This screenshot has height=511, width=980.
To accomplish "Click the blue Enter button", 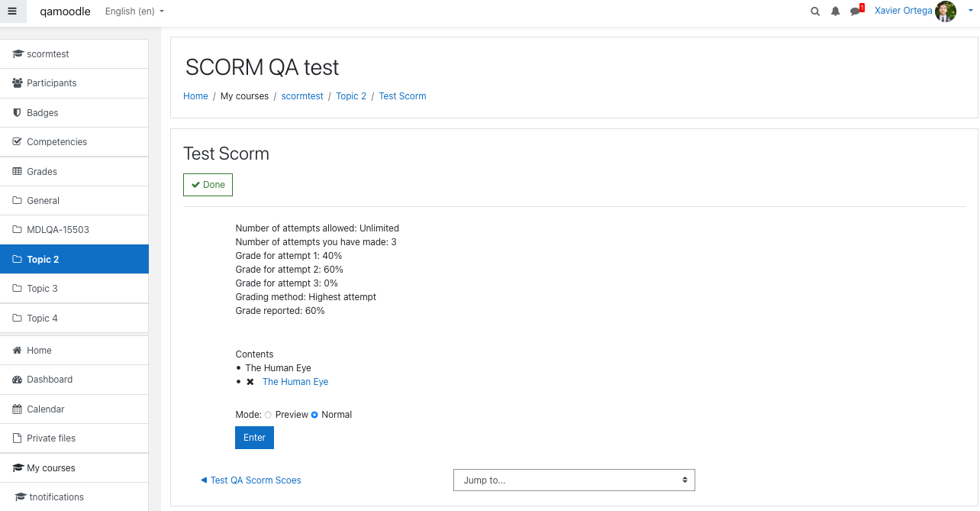I will click(x=254, y=438).
